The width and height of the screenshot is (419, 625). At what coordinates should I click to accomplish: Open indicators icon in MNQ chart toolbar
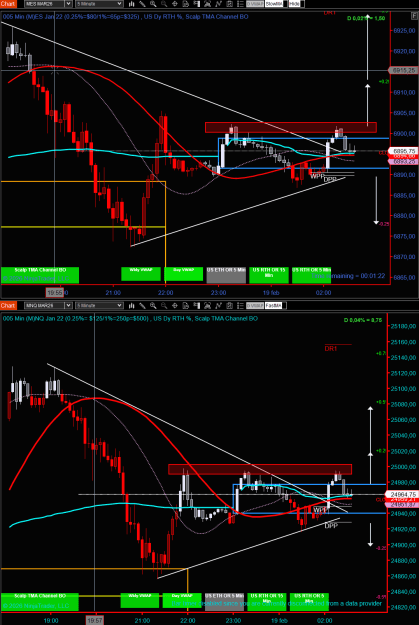click(218, 305)
